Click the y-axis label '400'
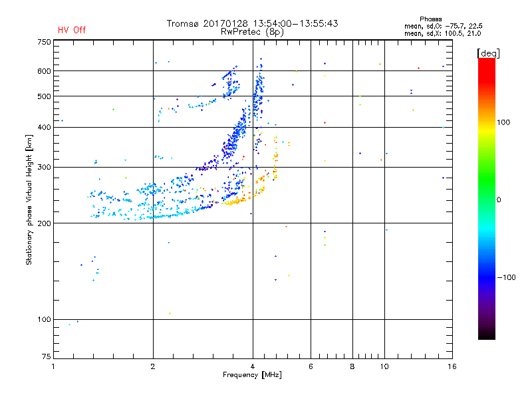Viewport: 532px width, 399px height. (44, 128)
